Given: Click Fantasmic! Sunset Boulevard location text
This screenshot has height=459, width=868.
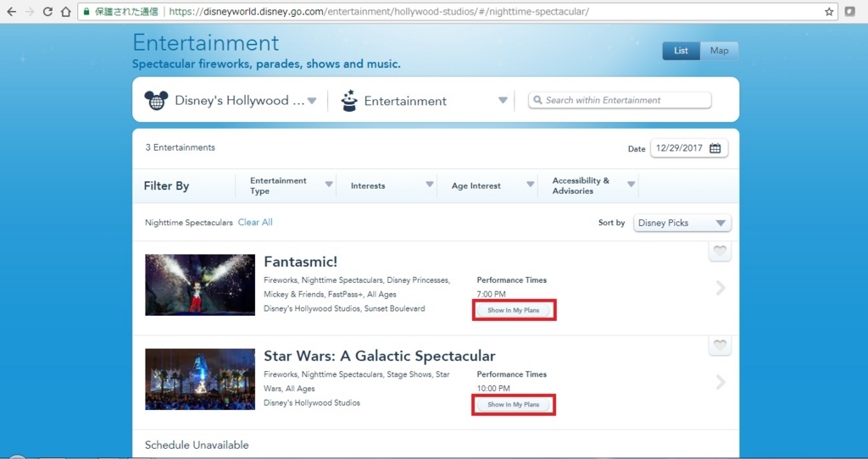Looking at the screenshot, I should coord(344,308).
